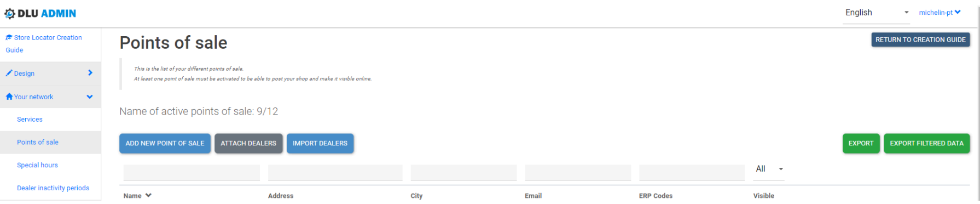Open the All visibility filter dropdown
The height and width of the screenshot is (204, 980).
tap(769, 169)
